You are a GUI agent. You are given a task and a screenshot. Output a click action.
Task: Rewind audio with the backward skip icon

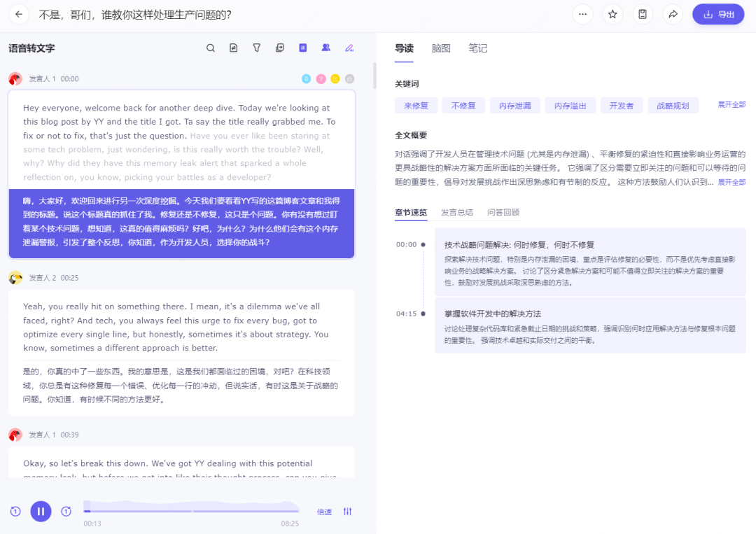point(15,512)
